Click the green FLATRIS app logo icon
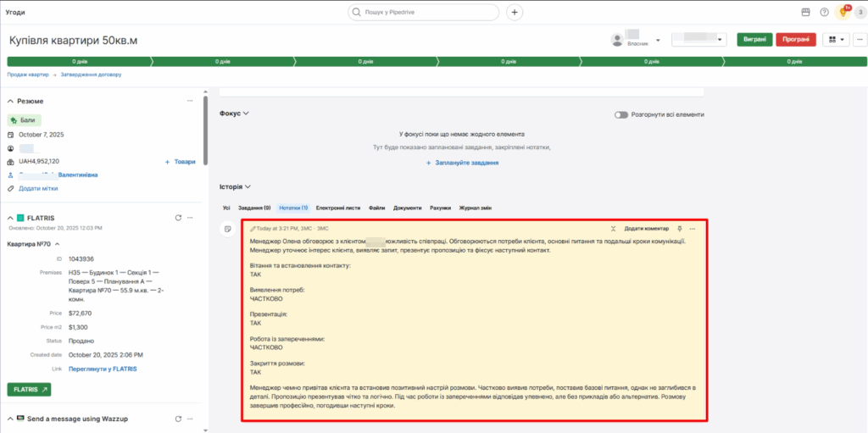This screenshot has height=433, width=868. (20, 218)
